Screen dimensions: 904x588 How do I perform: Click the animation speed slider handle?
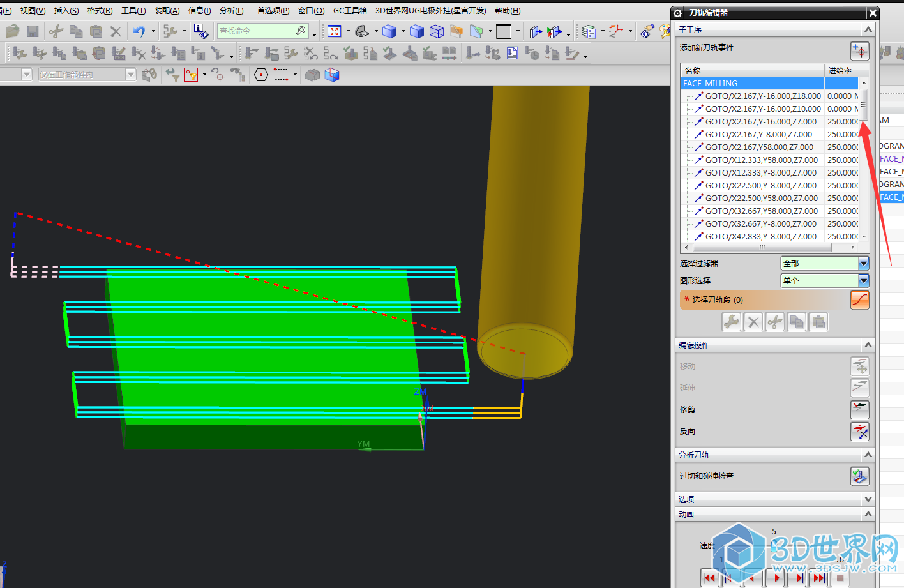774,547
